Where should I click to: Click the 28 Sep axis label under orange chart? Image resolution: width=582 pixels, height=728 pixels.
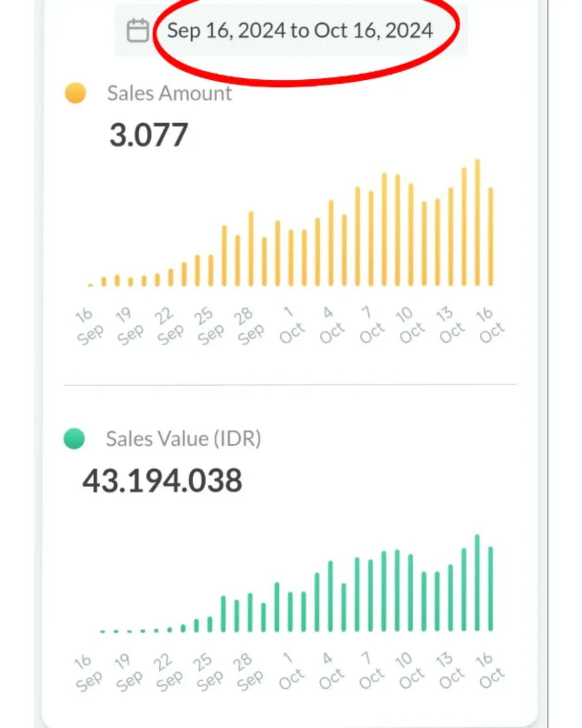[x=249, y=326]
